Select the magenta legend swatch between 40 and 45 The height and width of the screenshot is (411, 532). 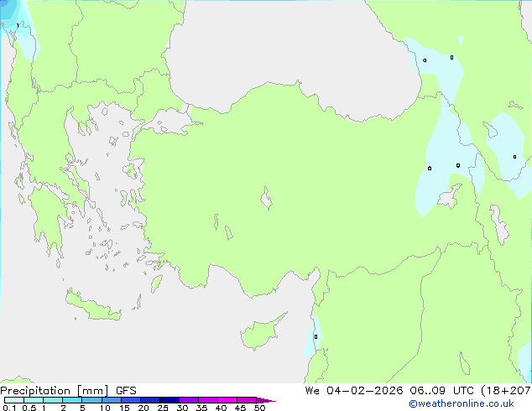[x=227, y=400]
